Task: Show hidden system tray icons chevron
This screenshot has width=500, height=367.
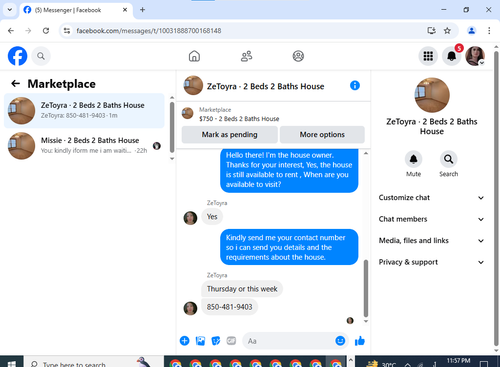Action: point(407,364)
